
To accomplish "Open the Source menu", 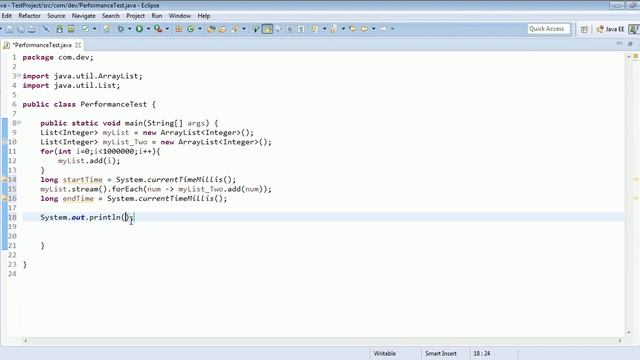I will click(x=56, y=16).
